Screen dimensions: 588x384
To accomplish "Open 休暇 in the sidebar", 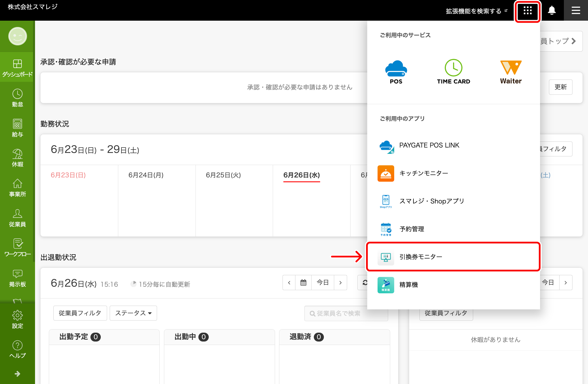I will (x=18, y=158).
